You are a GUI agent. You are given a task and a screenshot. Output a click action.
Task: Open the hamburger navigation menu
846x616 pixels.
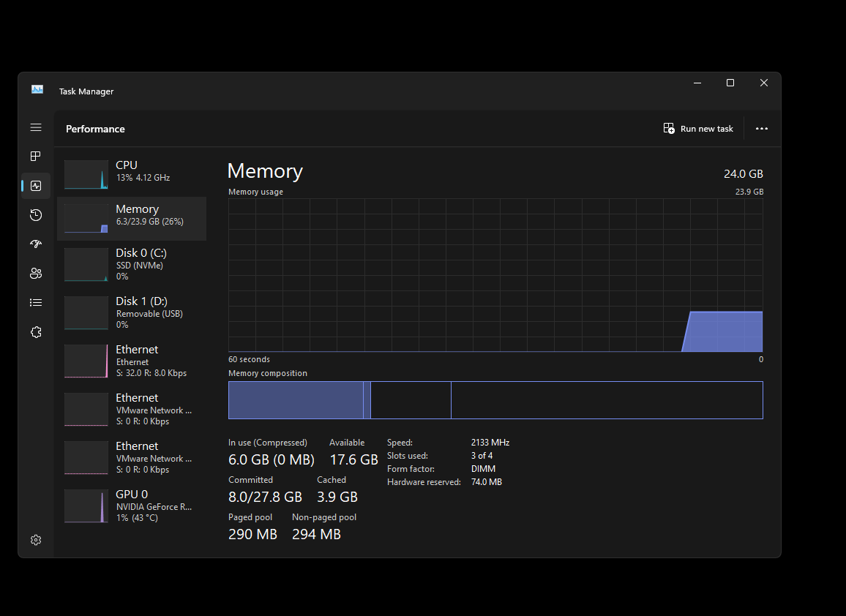pos(36,127)
